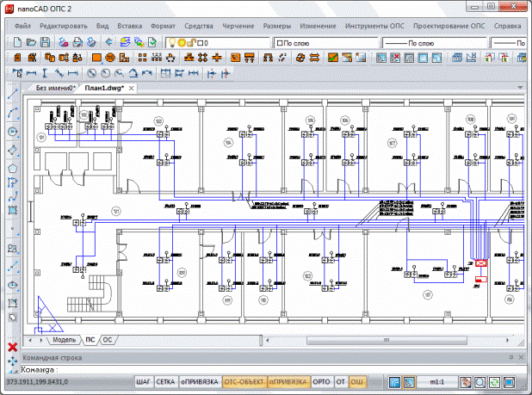The image size is (532, 395).
Task: Open the color По слою dropdown
Action: 326,43
